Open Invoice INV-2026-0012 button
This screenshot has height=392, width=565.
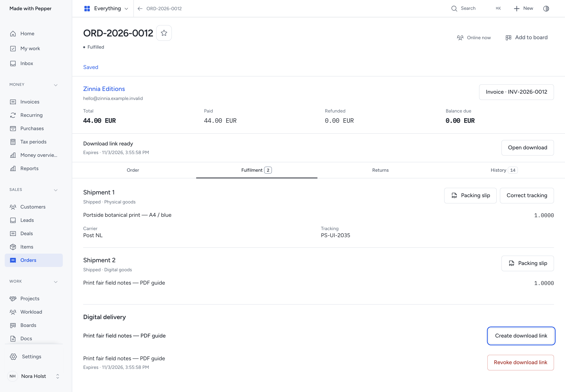coord(516,92)
